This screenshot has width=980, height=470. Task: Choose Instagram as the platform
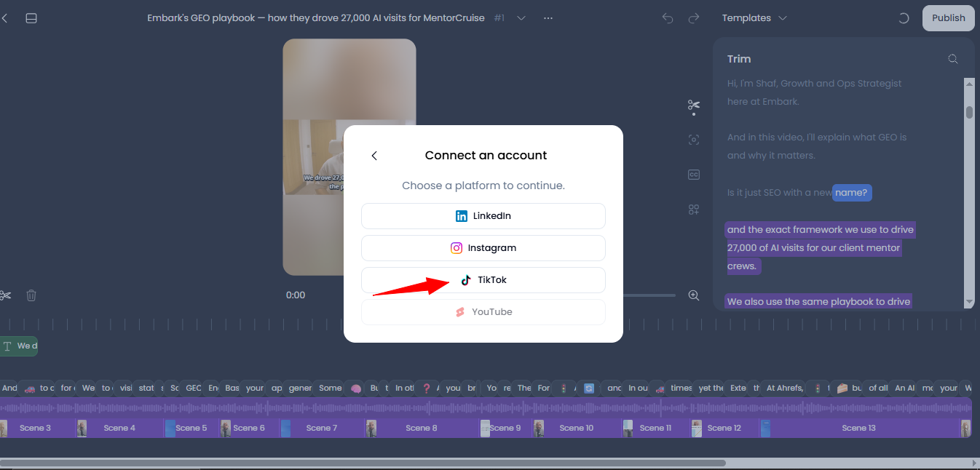click(x=483, y=248)
